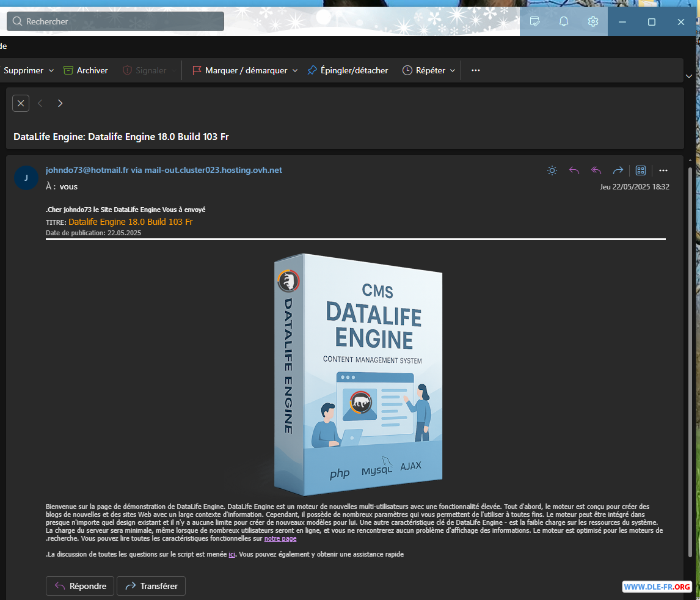This screenshot has width=700, height=600.
Task: Click the Supprimer button
Action: click(x=23, y=70)
